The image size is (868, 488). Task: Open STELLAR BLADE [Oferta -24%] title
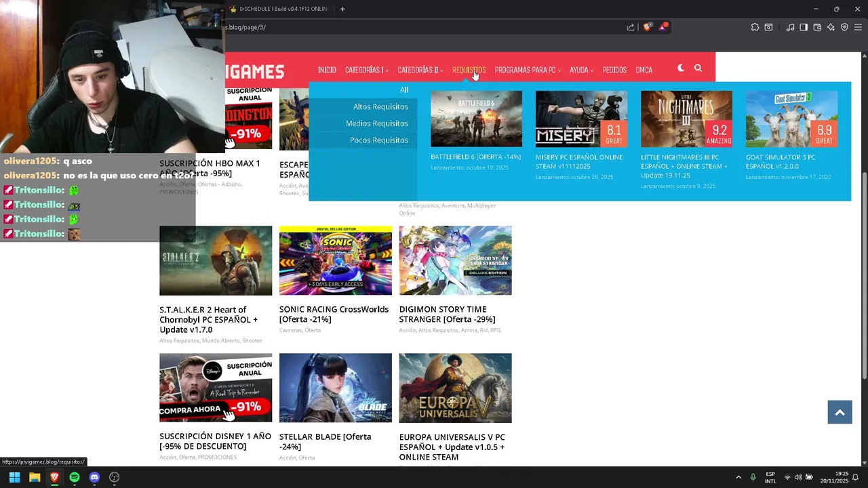click(325, 442)
